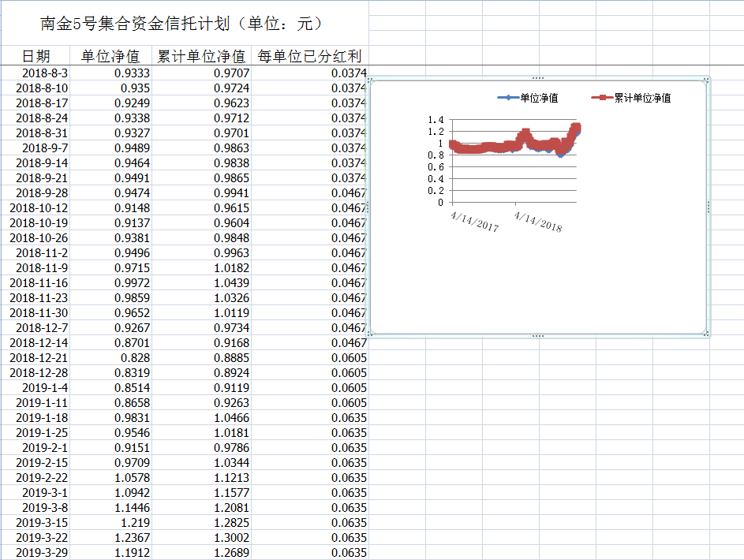Select the 累计单位净值 column header cell
Viewport: 744px width, 560px height.
point(201,56)
